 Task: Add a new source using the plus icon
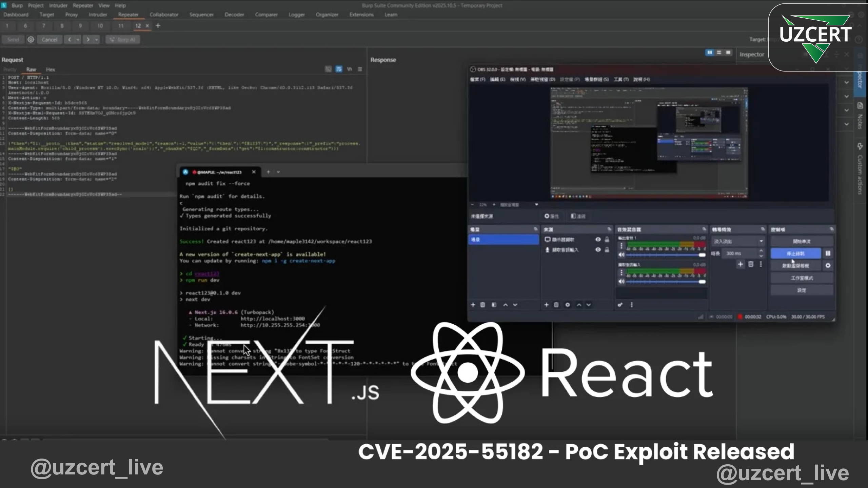tap(547, 305)
